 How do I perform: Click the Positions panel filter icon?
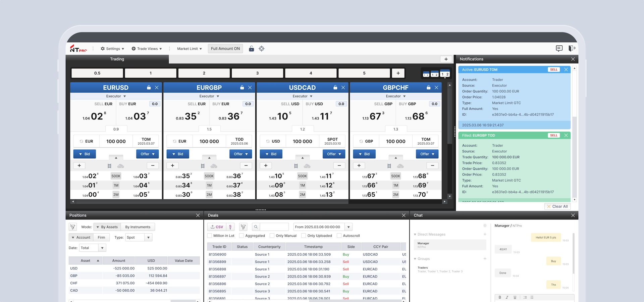(x=73, y=227)
